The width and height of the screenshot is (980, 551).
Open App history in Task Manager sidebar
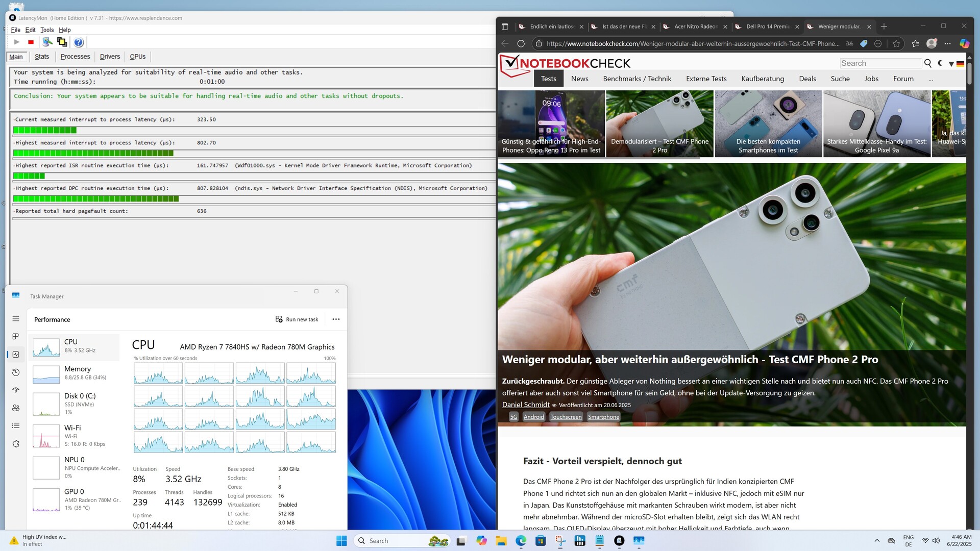16,372
